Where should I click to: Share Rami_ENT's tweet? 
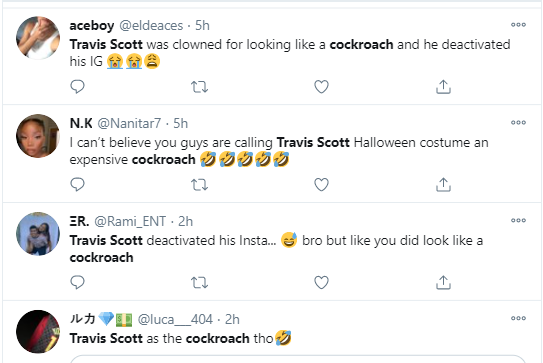[x=443, y=283]
